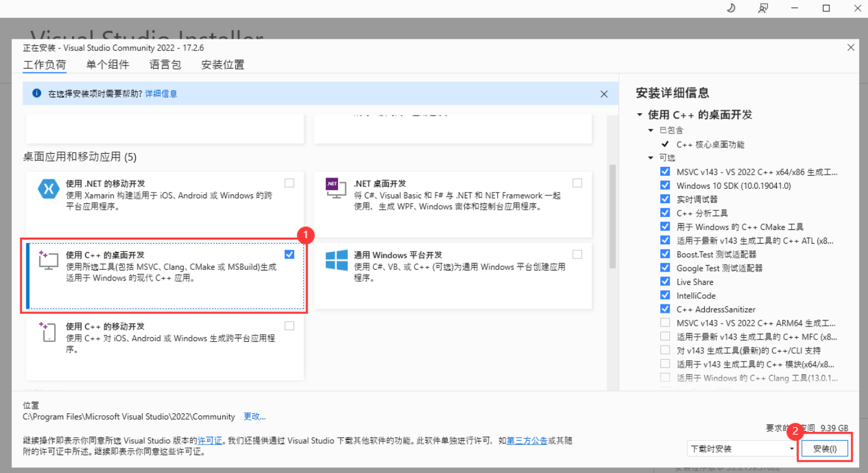Uncheck Boost.Test 测试适配器
This screenshot has height=473, width=868.
(665, 254)
